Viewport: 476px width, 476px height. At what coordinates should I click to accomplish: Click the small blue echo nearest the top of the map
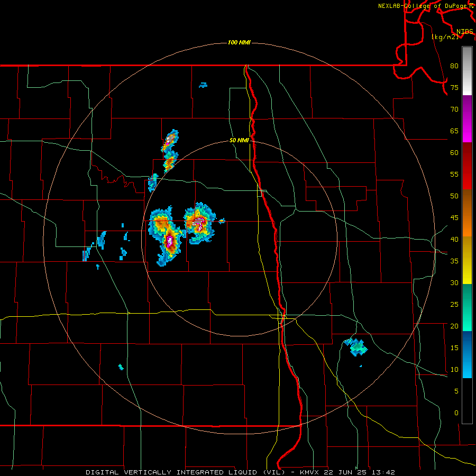(x=203, y=85)
